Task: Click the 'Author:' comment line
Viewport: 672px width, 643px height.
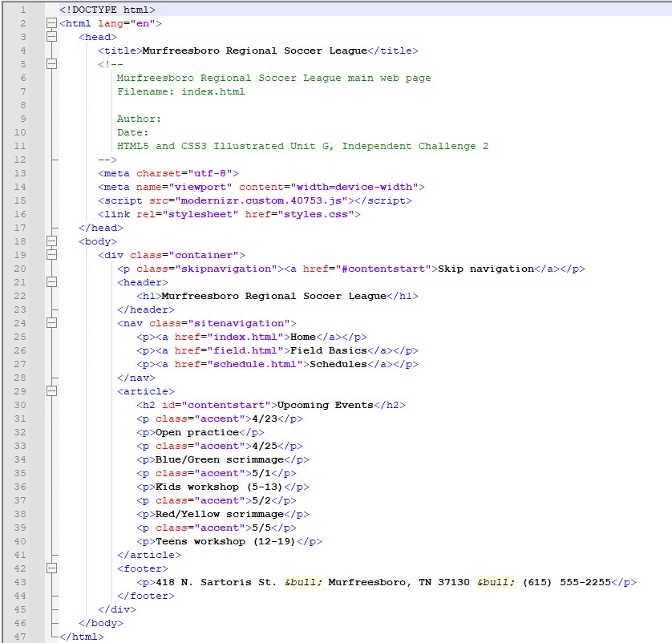Action: coord(139,119)
